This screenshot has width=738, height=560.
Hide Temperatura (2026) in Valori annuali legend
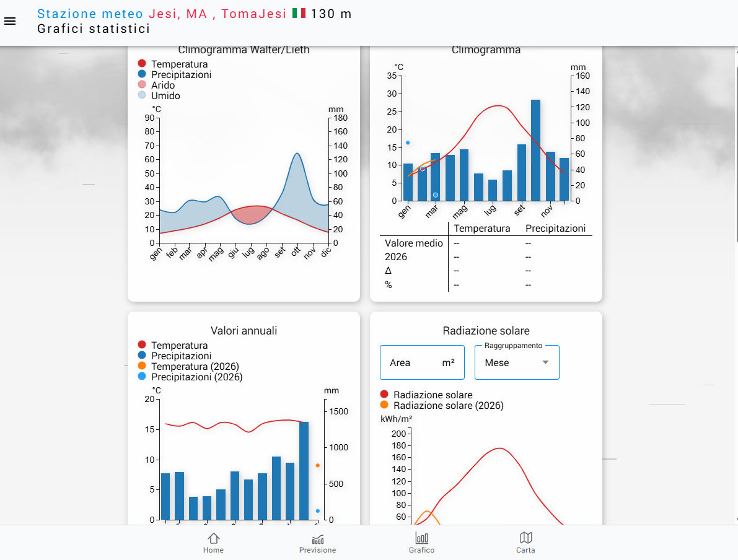(x=195, y=366)
